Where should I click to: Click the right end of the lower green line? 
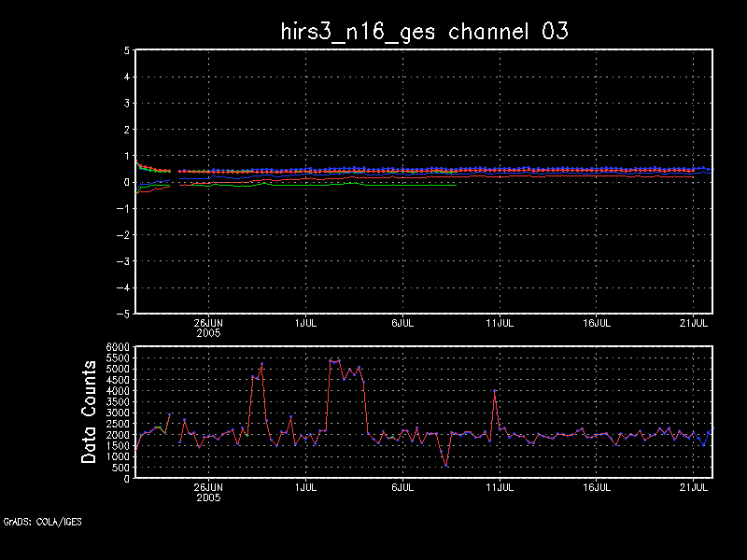(455, 184)
